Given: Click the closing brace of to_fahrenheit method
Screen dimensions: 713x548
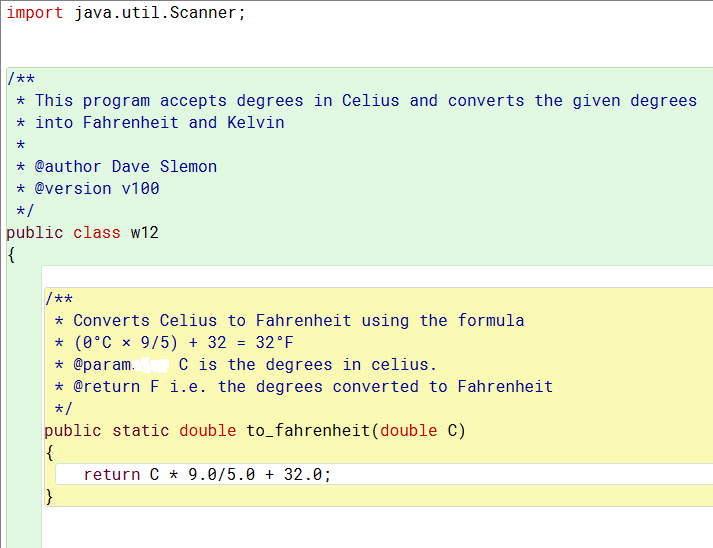Looking at the screenshot, I should click(x=49, y=497).
